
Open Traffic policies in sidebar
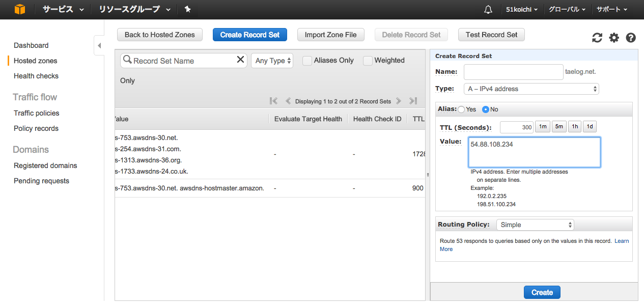[x=37, y=113]
